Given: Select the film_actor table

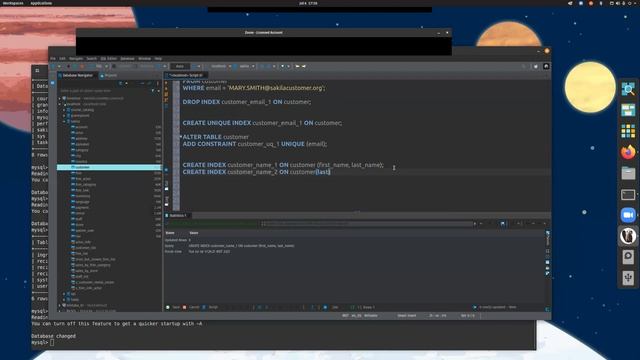Looking at the screenshot, I should click(x=83, y=179).
